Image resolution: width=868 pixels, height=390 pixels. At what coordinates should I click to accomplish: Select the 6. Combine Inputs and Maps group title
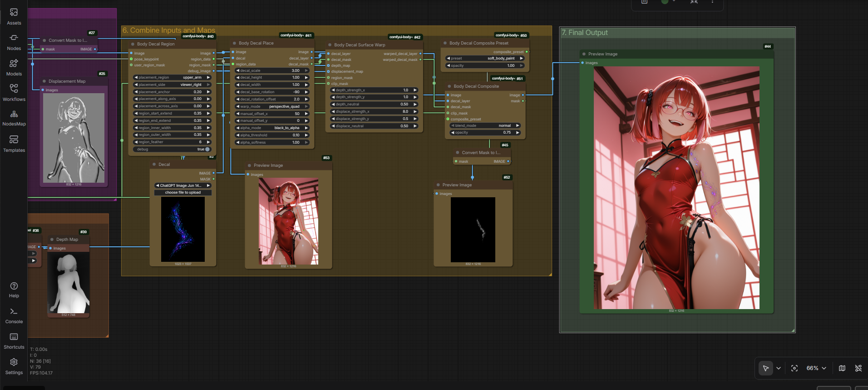click(168, 30)
